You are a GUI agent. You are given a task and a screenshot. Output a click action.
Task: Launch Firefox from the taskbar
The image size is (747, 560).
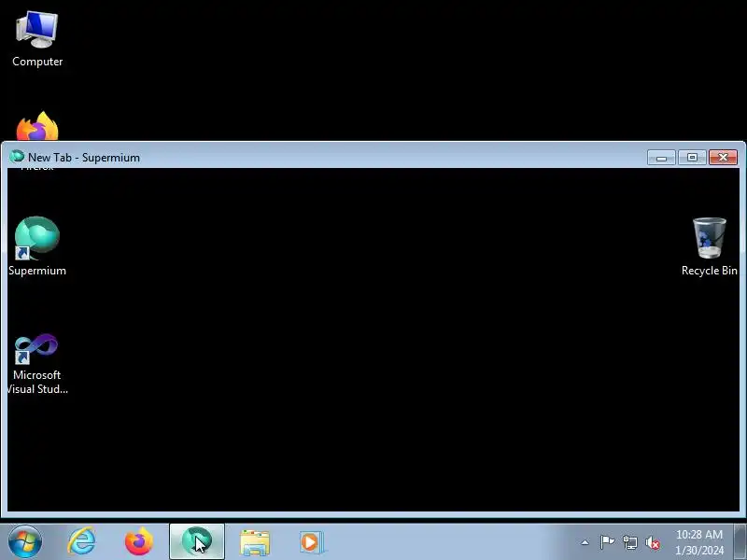coord(139,541)
